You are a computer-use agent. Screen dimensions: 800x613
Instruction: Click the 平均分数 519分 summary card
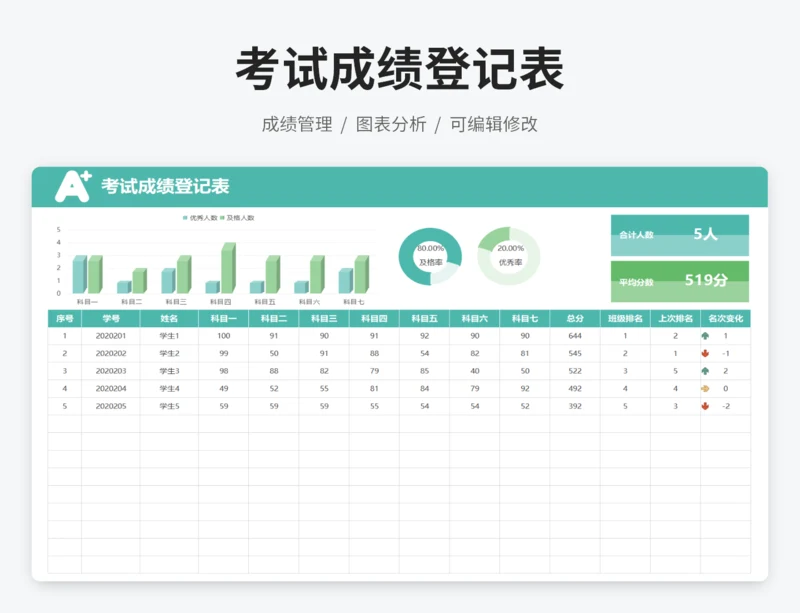680,282
